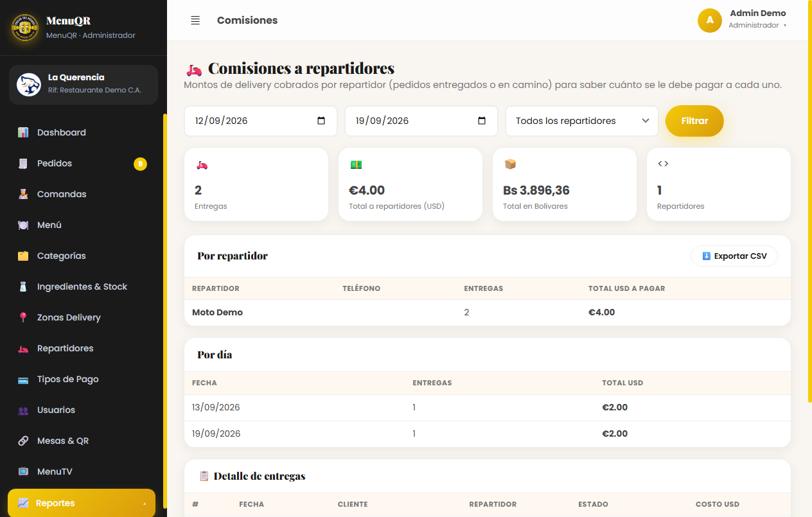Click the TELÉFONO column header
Screen dimensions: 812x517
pyautogui.click(x=362, y=288)
